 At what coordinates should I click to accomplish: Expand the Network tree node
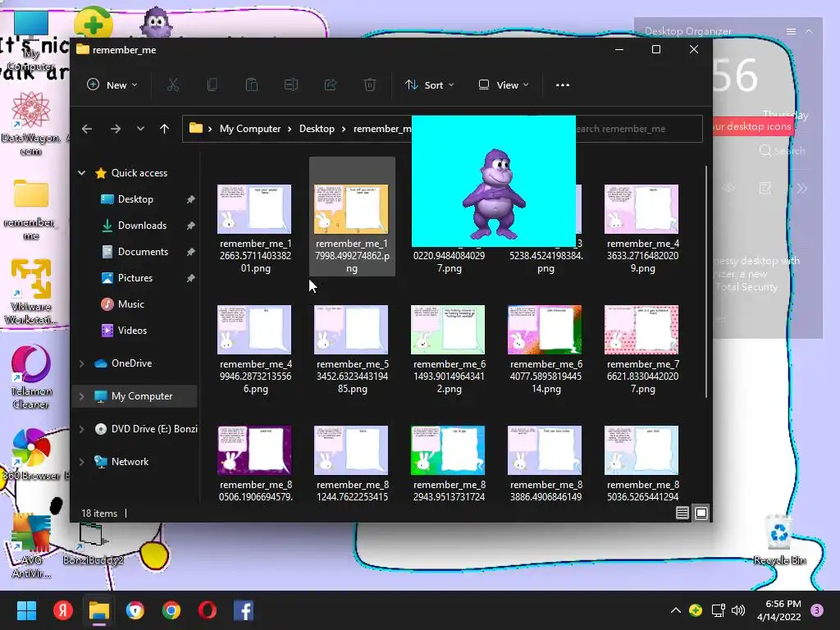pos(81,461)
